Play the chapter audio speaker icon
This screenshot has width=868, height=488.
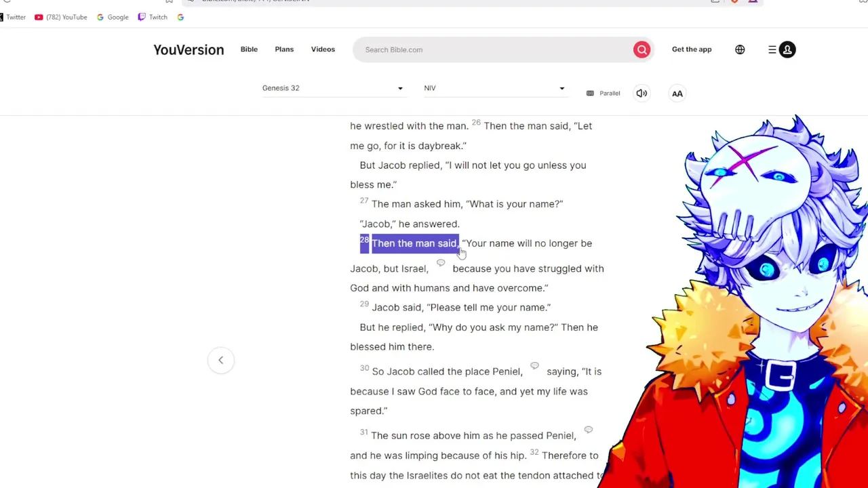click(x=642, y=94)
